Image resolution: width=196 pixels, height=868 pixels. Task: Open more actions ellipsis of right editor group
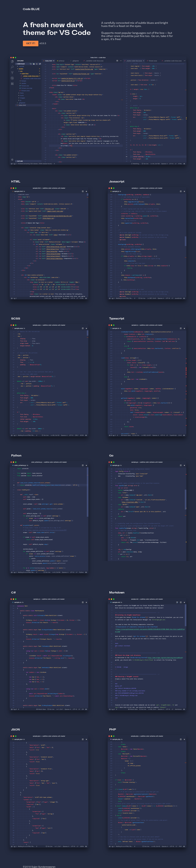(x=185, y=61)
